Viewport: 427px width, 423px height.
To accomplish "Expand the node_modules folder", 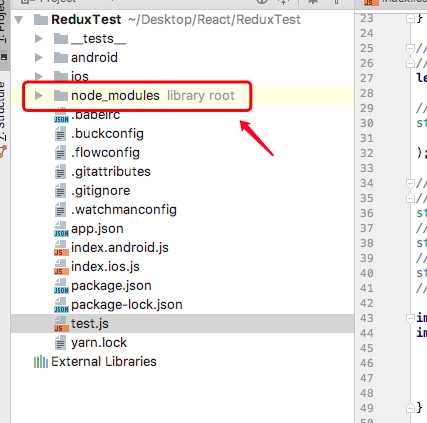I will click(39, 96).
